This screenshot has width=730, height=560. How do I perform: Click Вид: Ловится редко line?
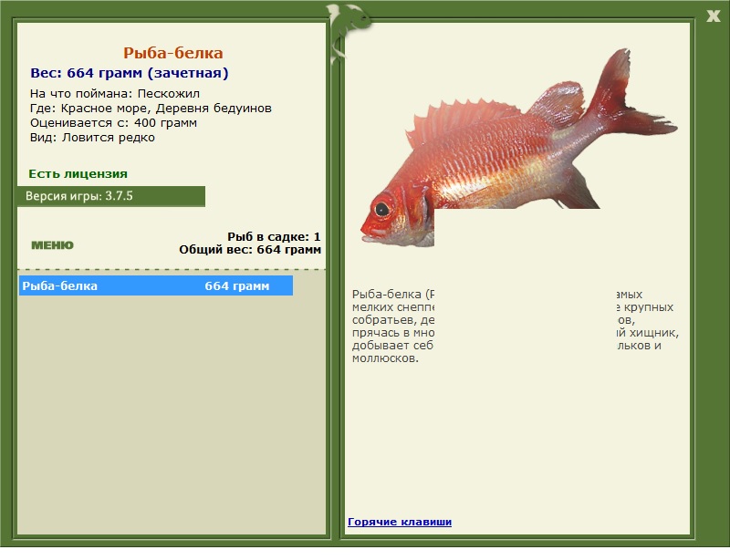click(92, 138)
